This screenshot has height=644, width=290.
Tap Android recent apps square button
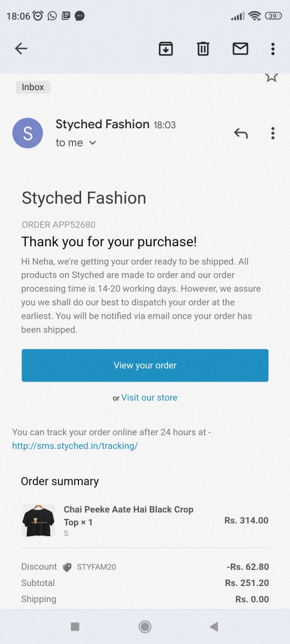coord(75,626)
